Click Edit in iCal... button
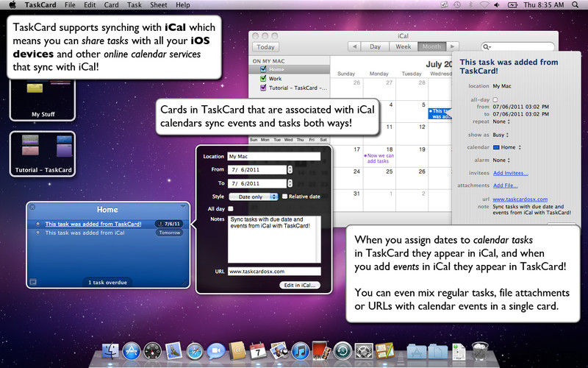This screenshot has width=588, height=368. pos(300,285)
